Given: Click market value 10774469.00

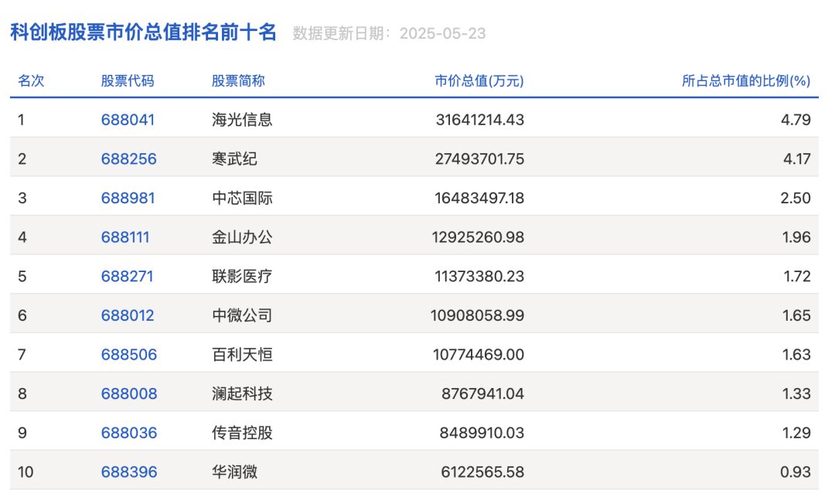Looking at the screenshot, I should click(x=479, y=355).
